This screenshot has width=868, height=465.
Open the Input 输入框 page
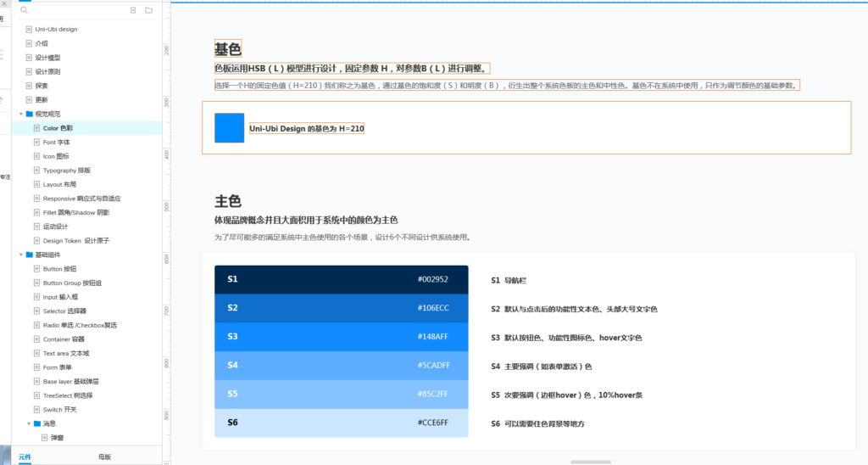point(60,296)
